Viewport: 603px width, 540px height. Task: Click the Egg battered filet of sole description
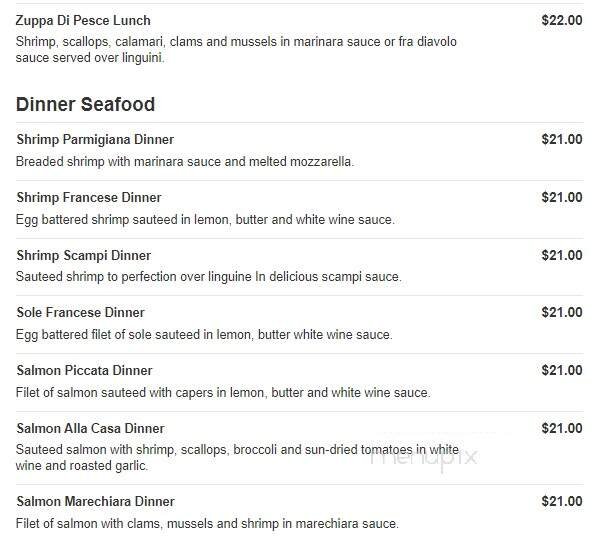coord(204,335)
